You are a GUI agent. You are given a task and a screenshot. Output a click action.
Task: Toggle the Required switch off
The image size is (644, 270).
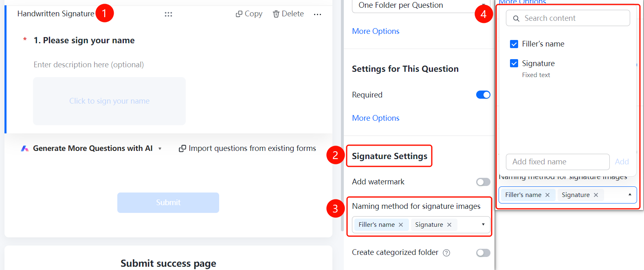click(483, 95)
